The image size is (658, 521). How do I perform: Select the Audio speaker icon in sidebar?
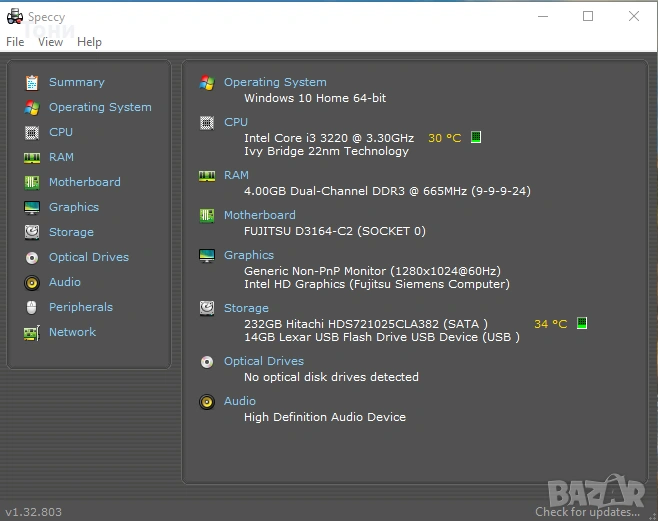point(32,282)
